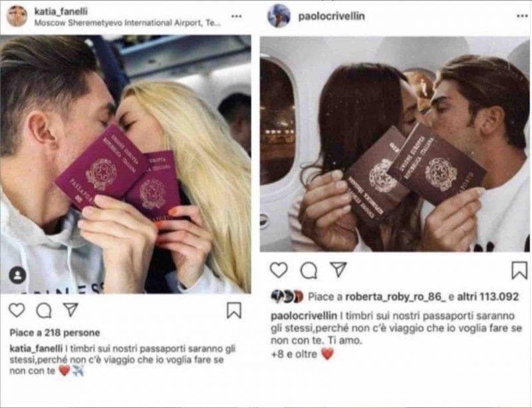The image size is (532, 408).
Task: Open katia_fanelli profile picture
Action: [x=17, y=16]
